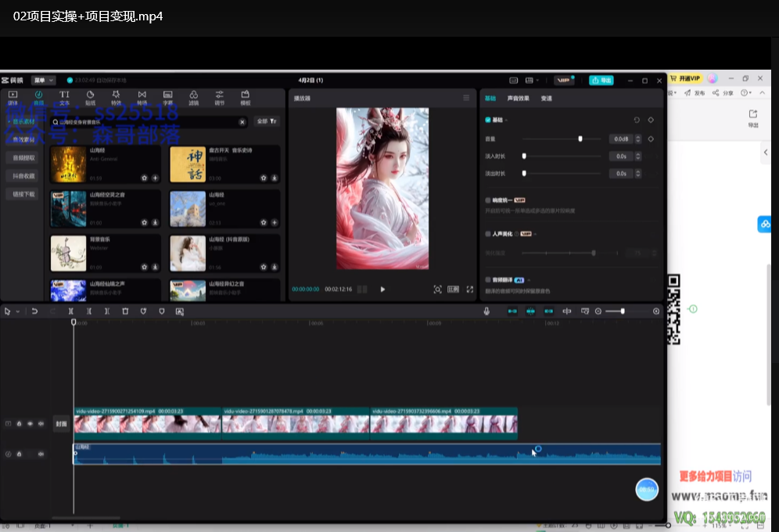Add keyframe for the 基础 section
Image resolution: width=779 pixels, height=532 pixels.
[x=651, y=120]
